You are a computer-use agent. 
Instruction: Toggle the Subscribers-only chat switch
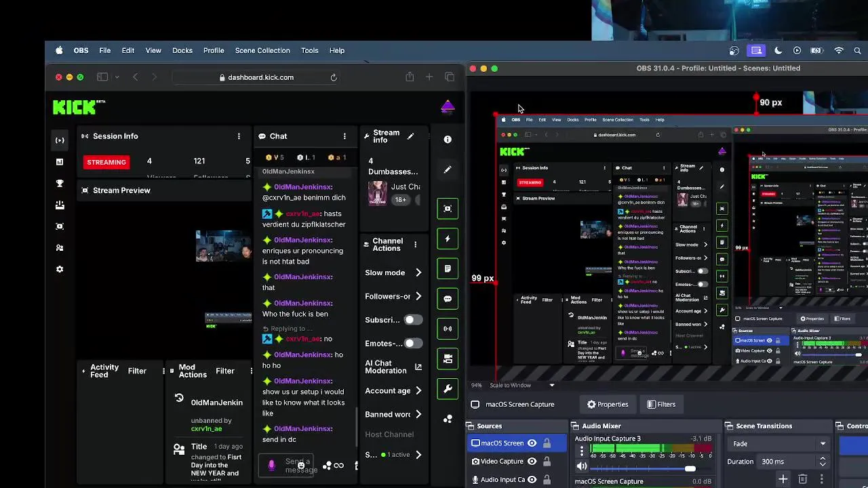click(412, 320)
